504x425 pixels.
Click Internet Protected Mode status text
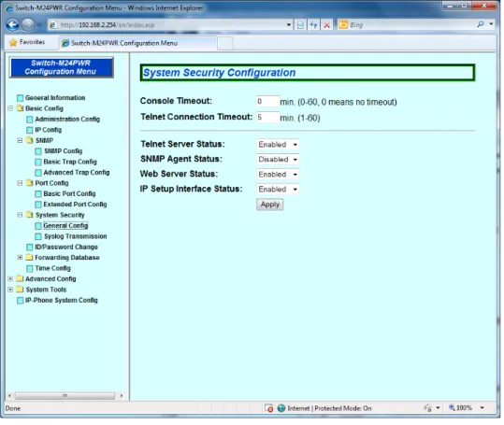329,408
